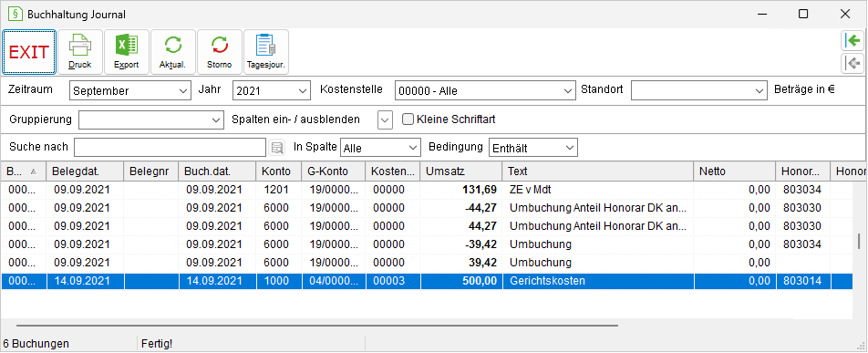The image size is (868, 353).
Task: Open the Jahr dropdown showing 2021
Action: click(272, 91)
